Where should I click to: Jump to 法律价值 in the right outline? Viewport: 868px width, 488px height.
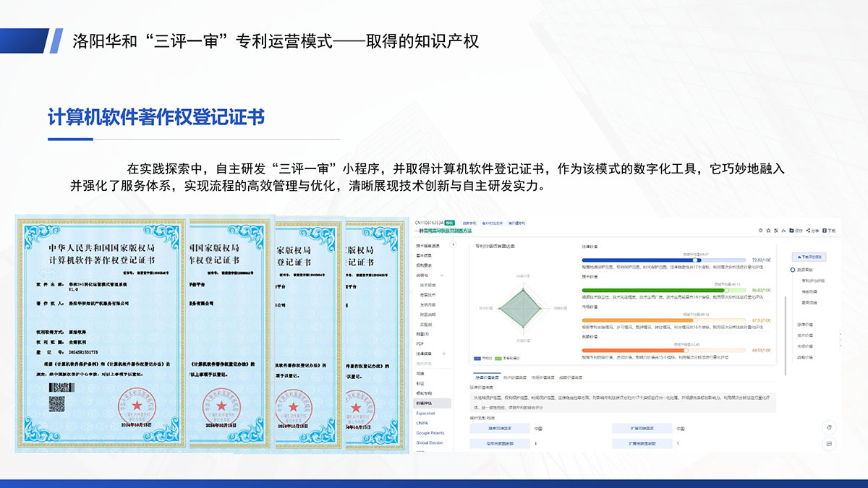click(x=804, y=324)
